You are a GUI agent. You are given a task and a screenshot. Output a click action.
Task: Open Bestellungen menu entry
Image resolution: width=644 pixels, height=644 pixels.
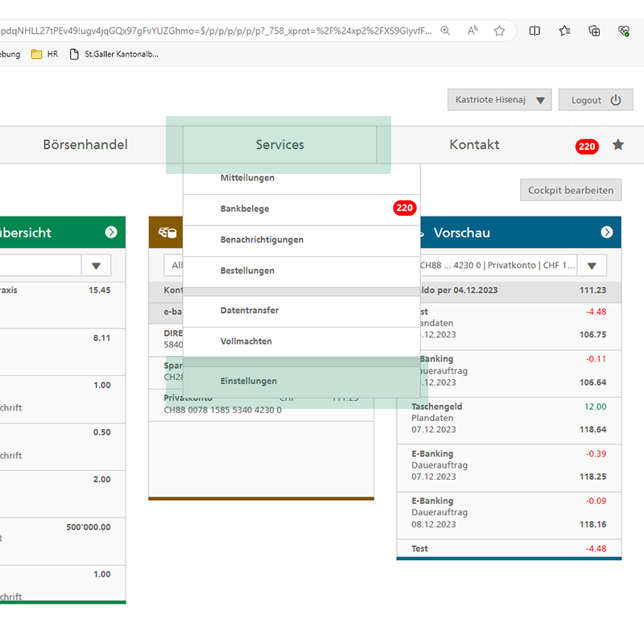click(301, 271)
